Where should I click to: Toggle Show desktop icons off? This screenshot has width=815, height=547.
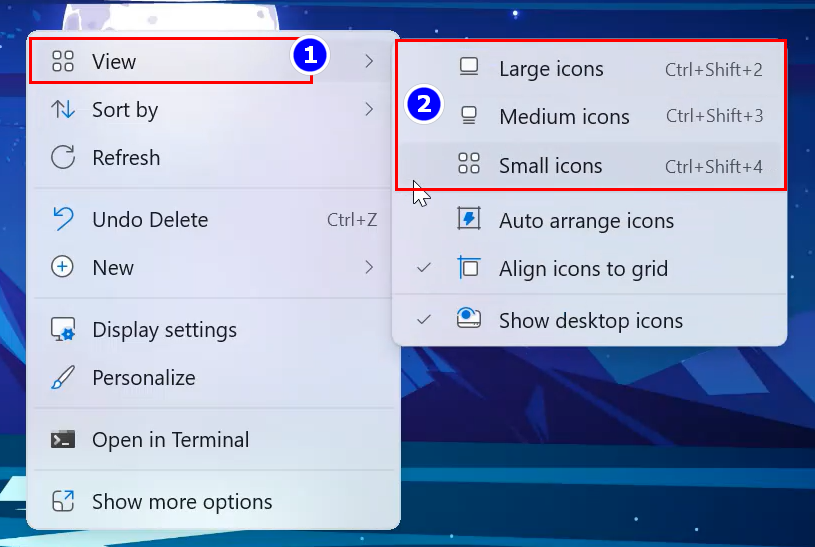click(590, 321)
